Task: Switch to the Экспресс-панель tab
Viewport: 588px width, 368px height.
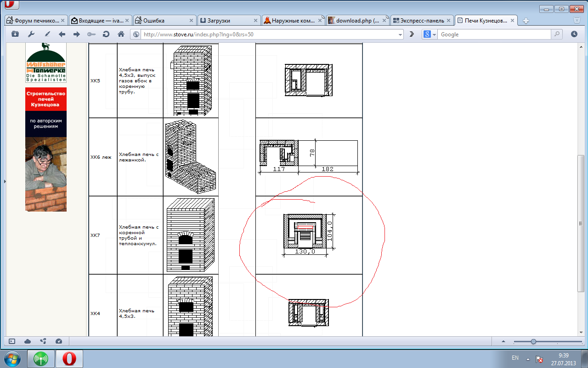Action: coord(421,21)
